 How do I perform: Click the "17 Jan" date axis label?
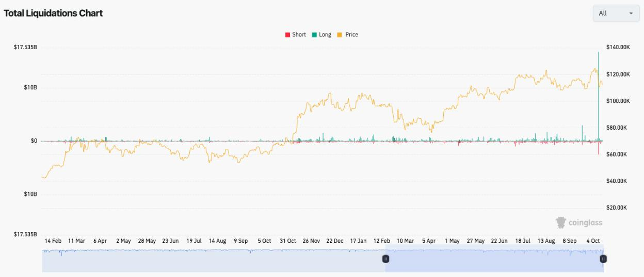click(359, 241)
